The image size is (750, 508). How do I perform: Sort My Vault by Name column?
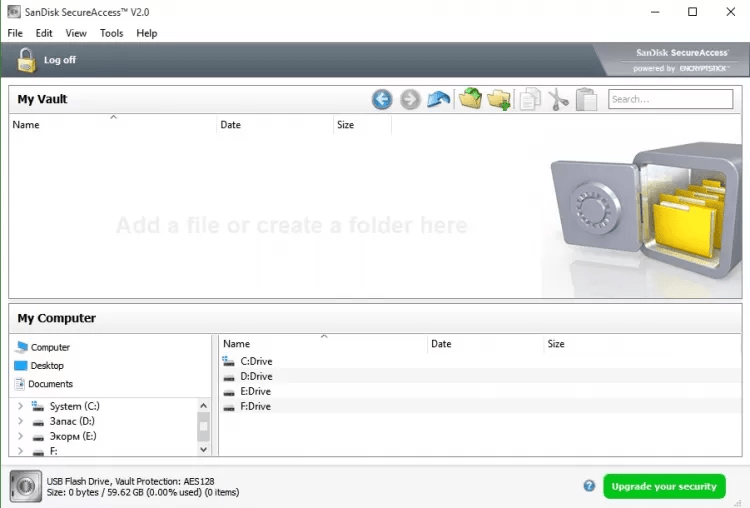coord(112,125)
